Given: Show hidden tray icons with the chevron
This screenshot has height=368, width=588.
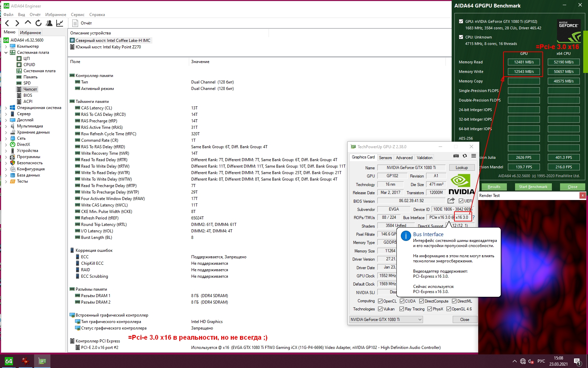Looking at the screenshot, I should coord(514,361).
